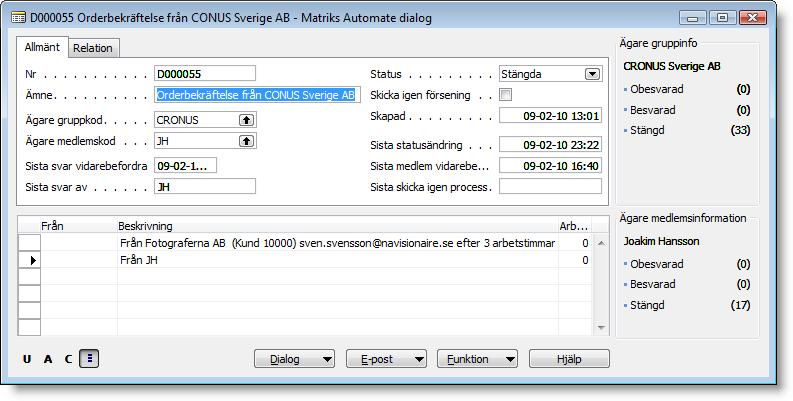Screen dimensions: 793x401
Task: Click the C icon at bottom left
Action: (x=69, y=359)
